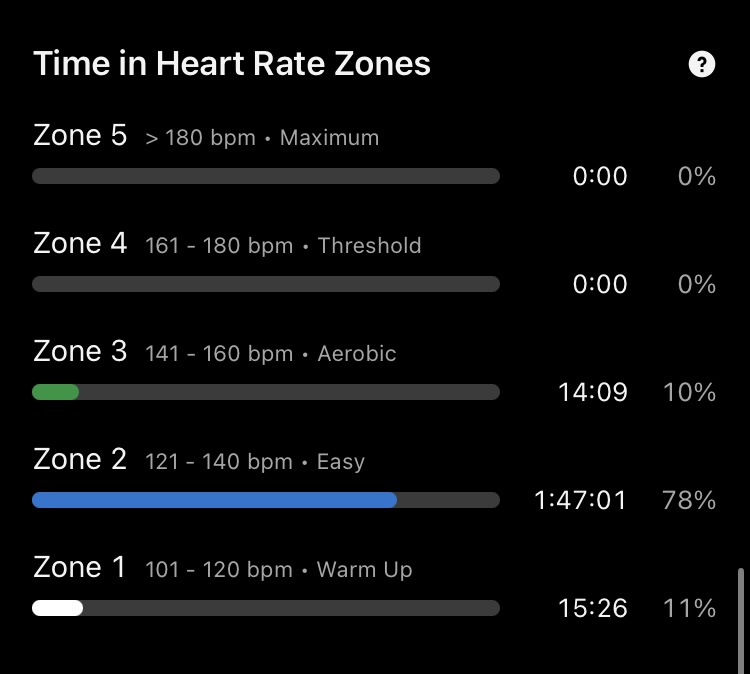The width and height of the screenshot is (750, 674).
Task: Click the empty Zone 4 Threshold bar
Action: click(x=266, y=284)
